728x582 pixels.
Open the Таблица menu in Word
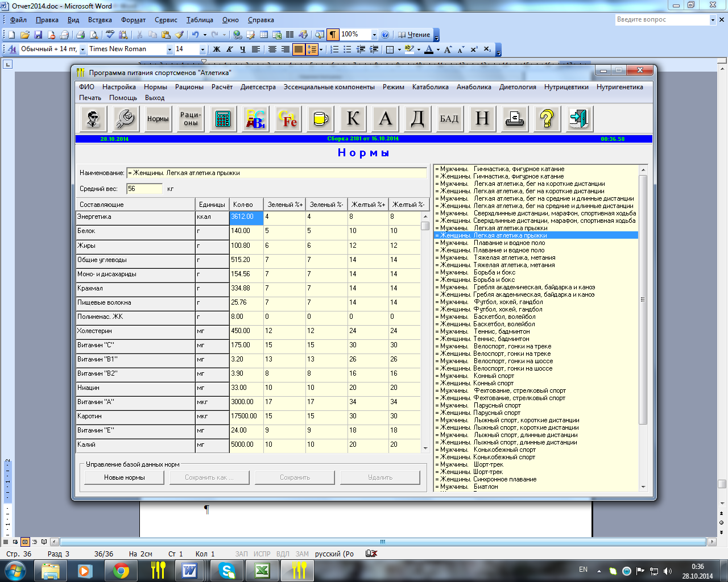[200, 20]
